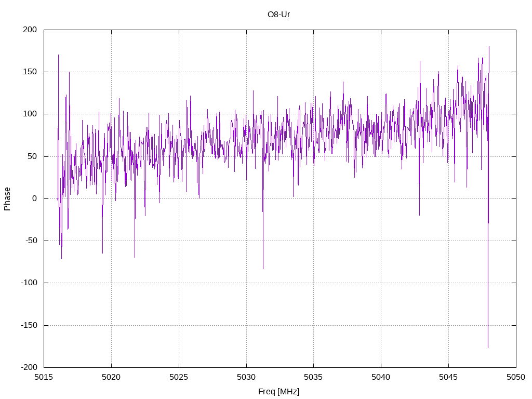
Task: Click the deepest negative spike near 5048 MHz
Action: [488, 346]
